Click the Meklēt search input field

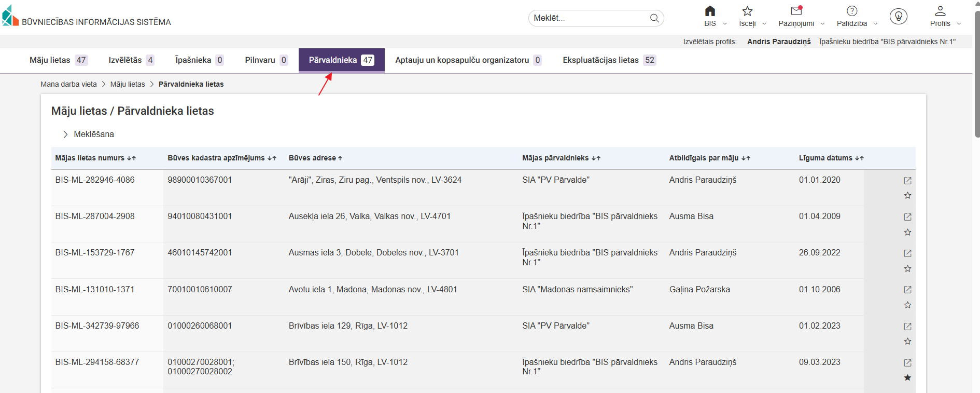[589, 18]
